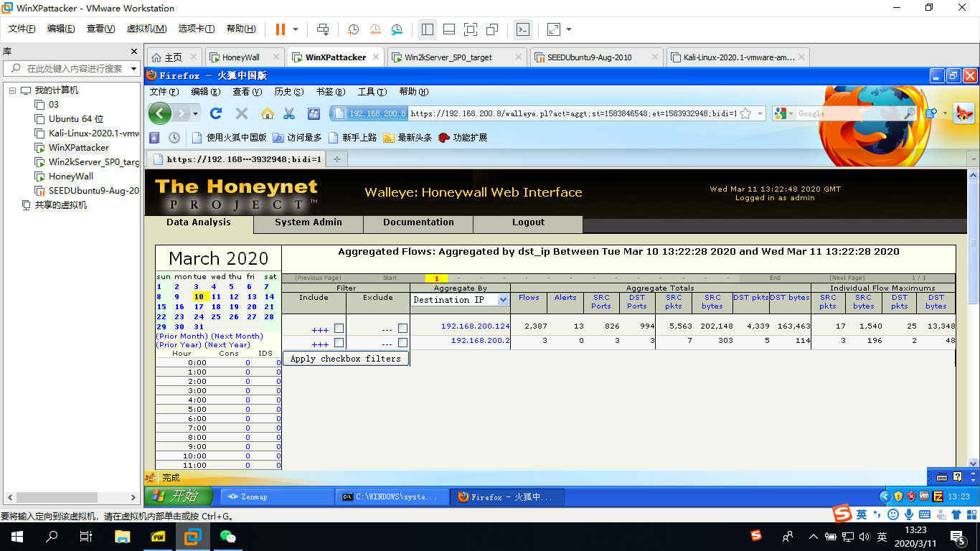Click the Firefox back arrow button

point(159,113)
